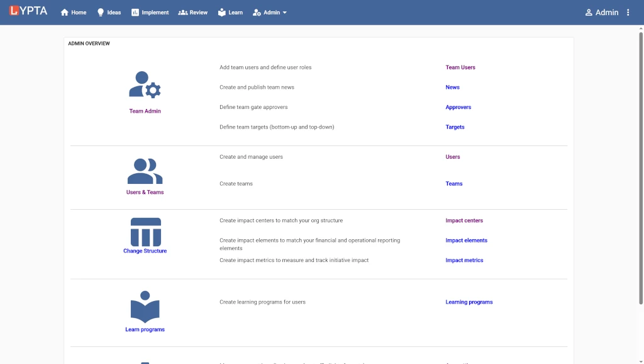Open the Implement menu item
This screenshot has height=364, width=644.
point(155,13)
